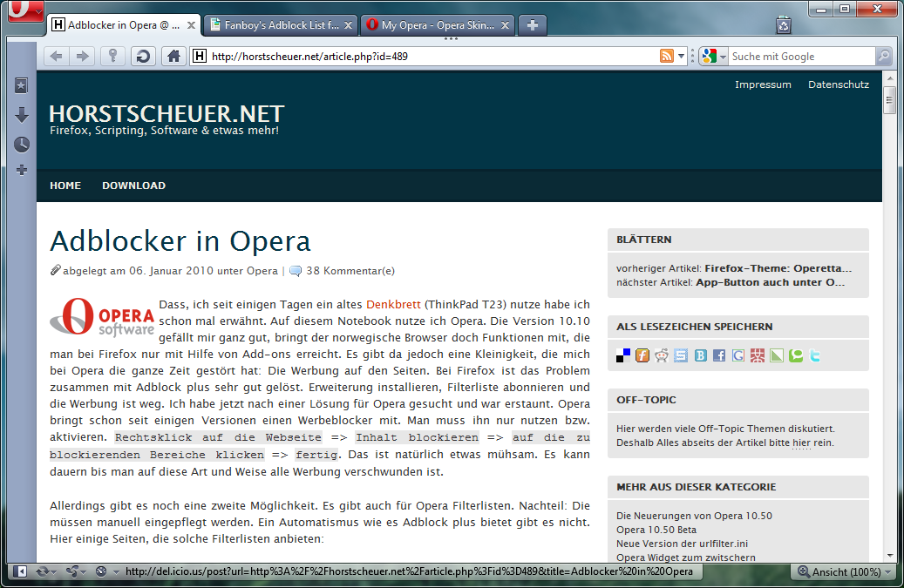
Task: Open the address bar history dropdown arrow
Action: click(681, 57)
